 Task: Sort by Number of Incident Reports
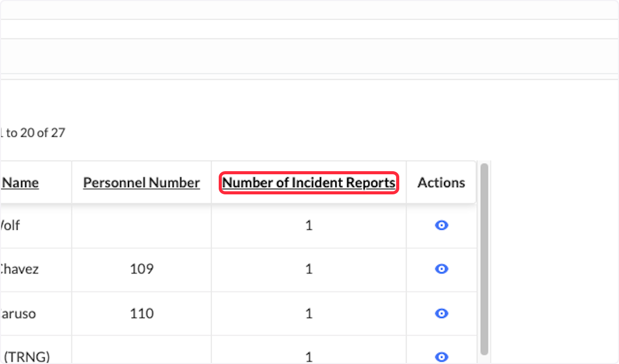point(309,183)
